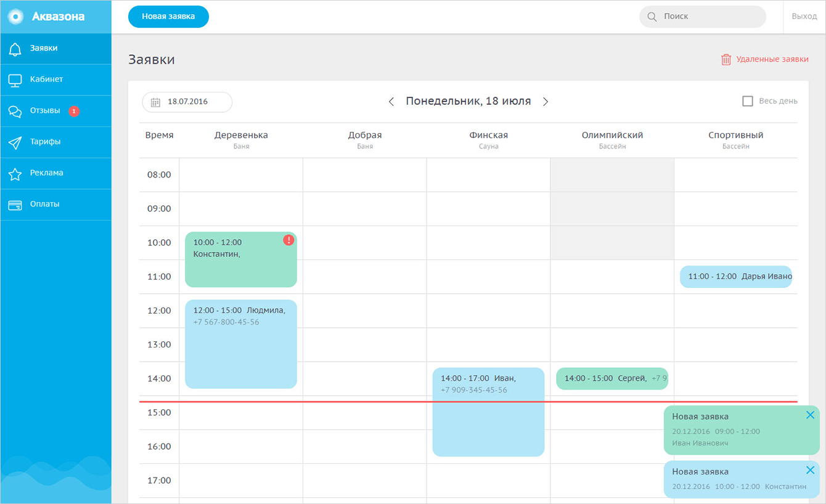Click the trash icon for deleted requests
The width and height of the screenshot is (826, 504).
726,60
